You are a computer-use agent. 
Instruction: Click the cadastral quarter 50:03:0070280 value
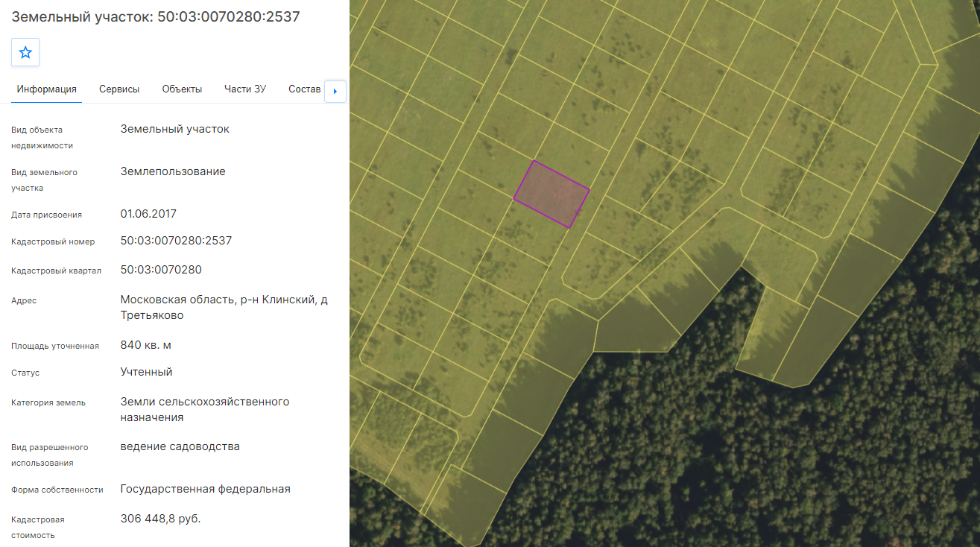pyautogui.click(x=161, y=270)
